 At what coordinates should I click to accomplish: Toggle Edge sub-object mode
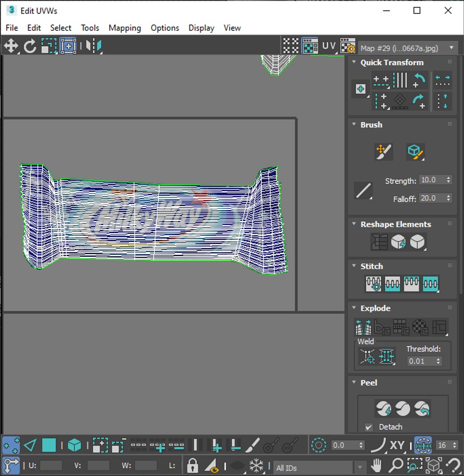tap(30, 445)
